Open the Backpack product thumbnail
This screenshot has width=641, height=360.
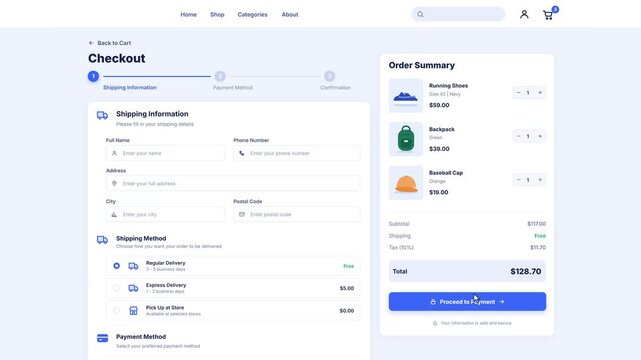(406, 139)
